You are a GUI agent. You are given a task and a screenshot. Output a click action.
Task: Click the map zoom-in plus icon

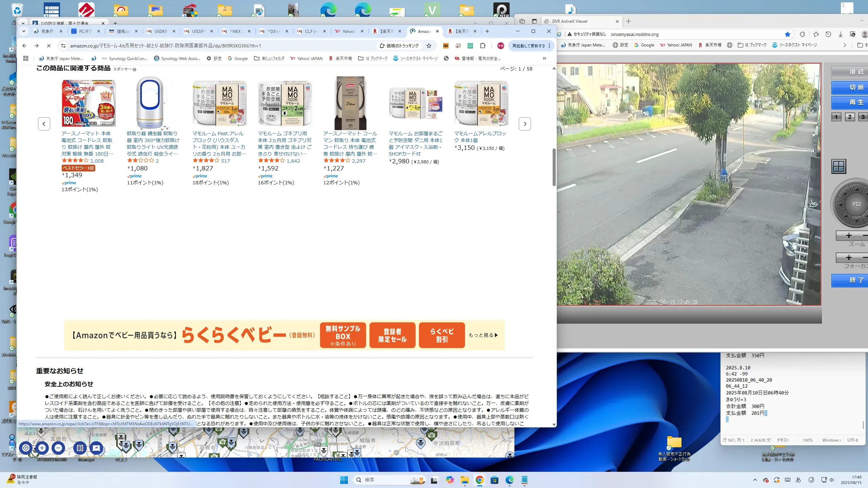42,448
